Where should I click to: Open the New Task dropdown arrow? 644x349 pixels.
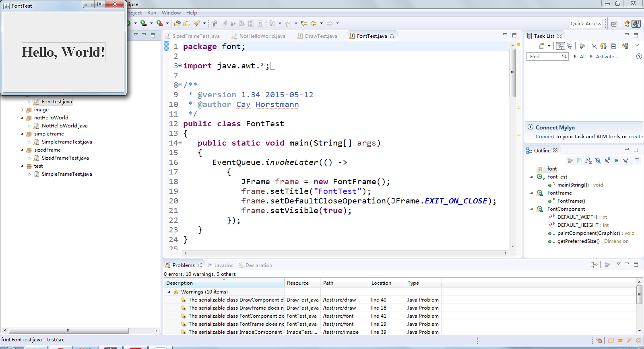tap(549, 46)
